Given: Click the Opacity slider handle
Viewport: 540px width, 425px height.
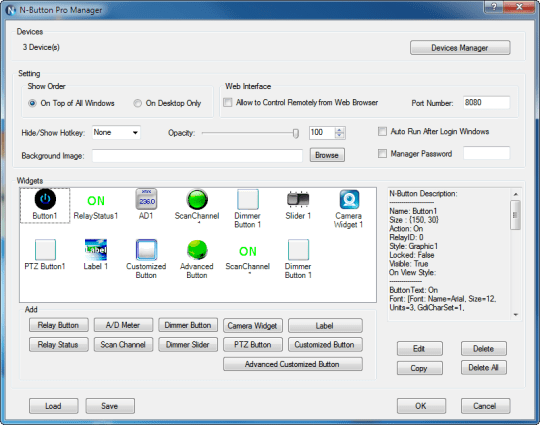Looking at the screenshot, I should [x=295, y=133].
